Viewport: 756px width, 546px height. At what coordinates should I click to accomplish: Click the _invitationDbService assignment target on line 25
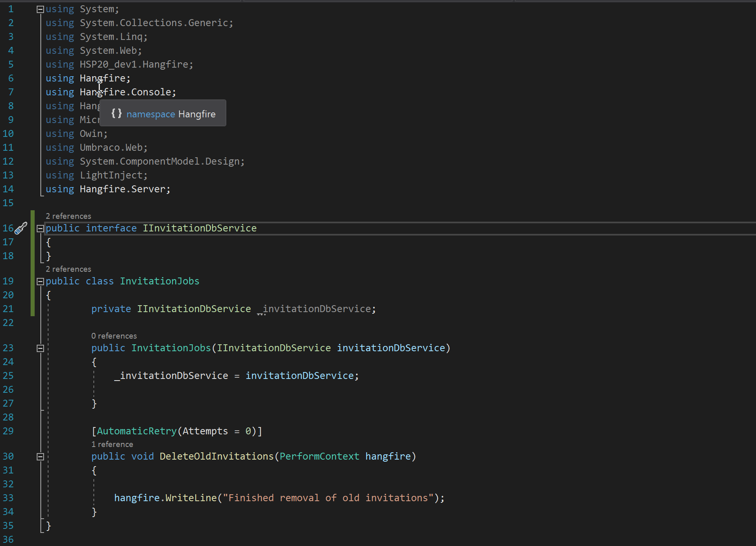coord(171,376)
